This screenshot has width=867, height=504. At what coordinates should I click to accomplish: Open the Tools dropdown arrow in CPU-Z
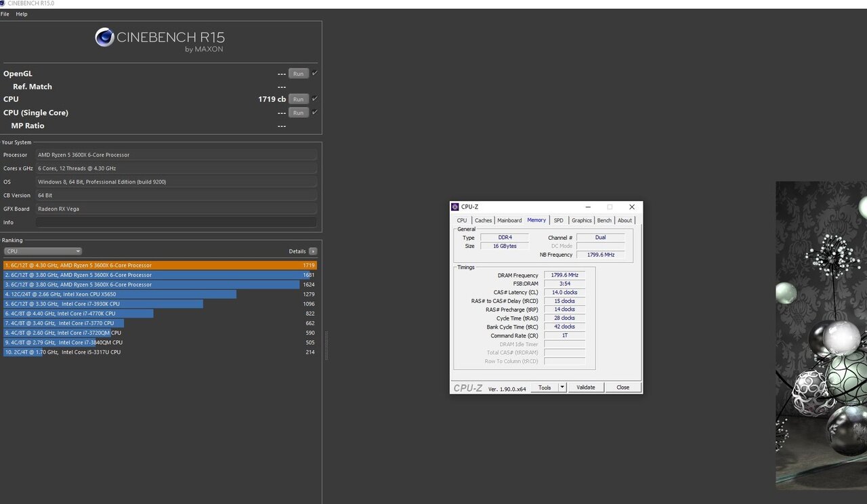pos(562,387)
